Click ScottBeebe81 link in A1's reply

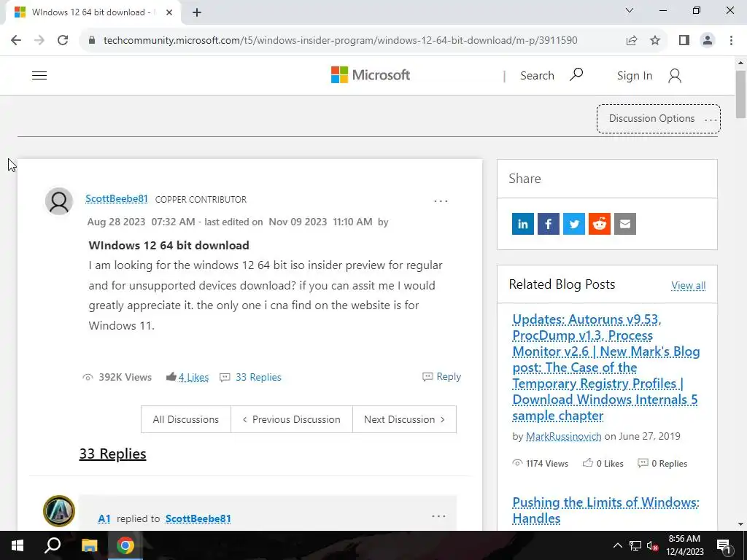click(x=198, y=518)
